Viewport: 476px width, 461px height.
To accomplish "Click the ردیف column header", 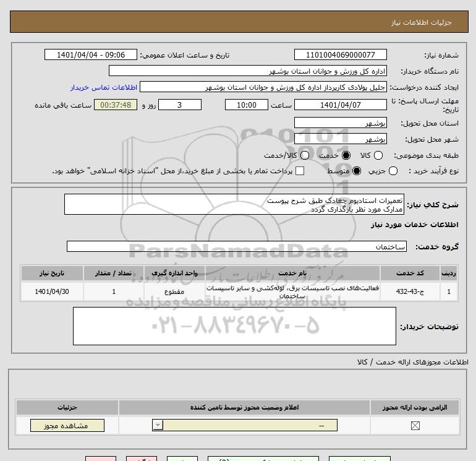I will point(449,273).
